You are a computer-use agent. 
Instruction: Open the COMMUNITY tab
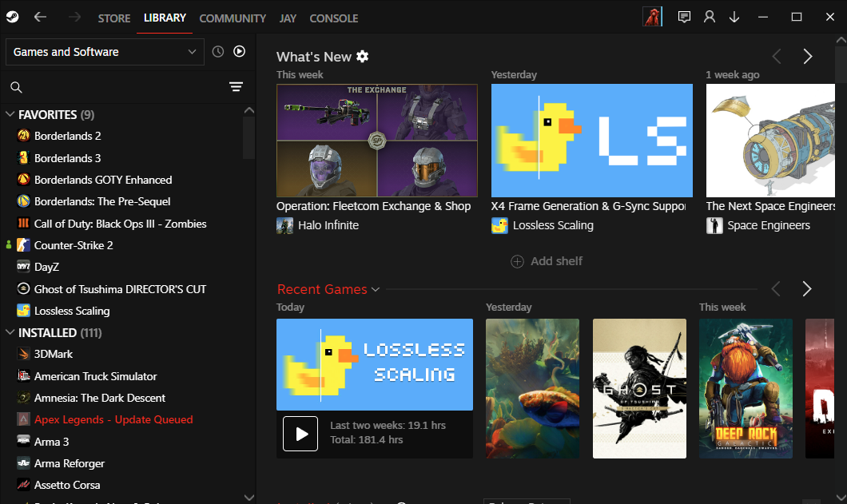(233, 18)
